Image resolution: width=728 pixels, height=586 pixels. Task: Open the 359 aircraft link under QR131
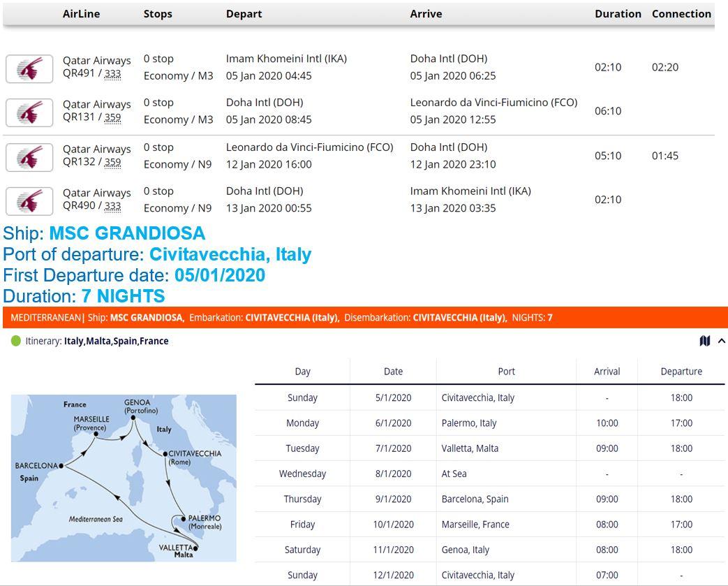[x=112, y=118]
